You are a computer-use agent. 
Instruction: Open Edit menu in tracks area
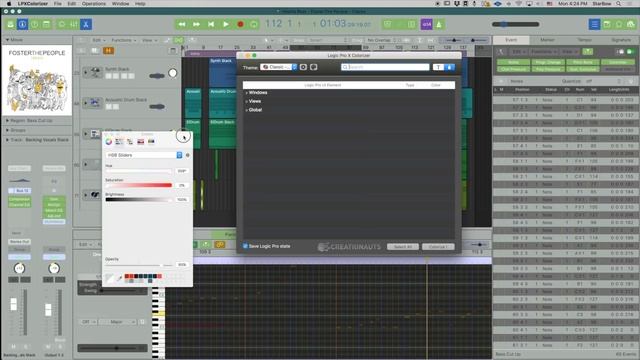[x=98, y=40]
